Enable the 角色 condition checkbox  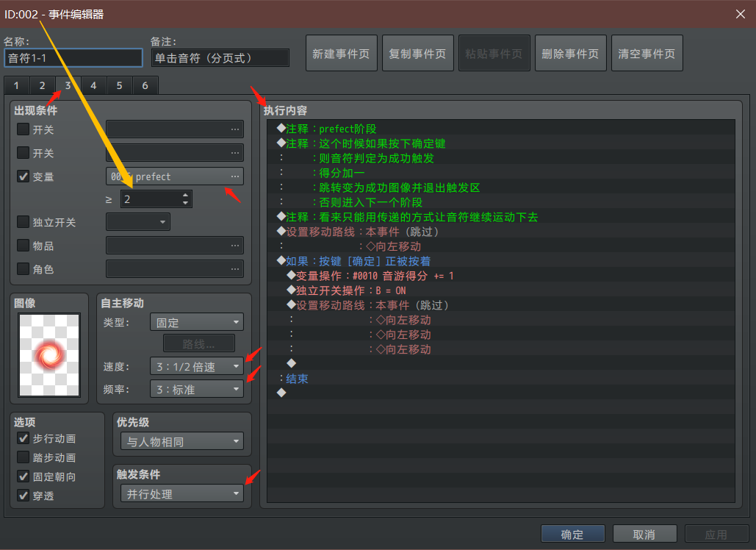(x=24, y=268)
